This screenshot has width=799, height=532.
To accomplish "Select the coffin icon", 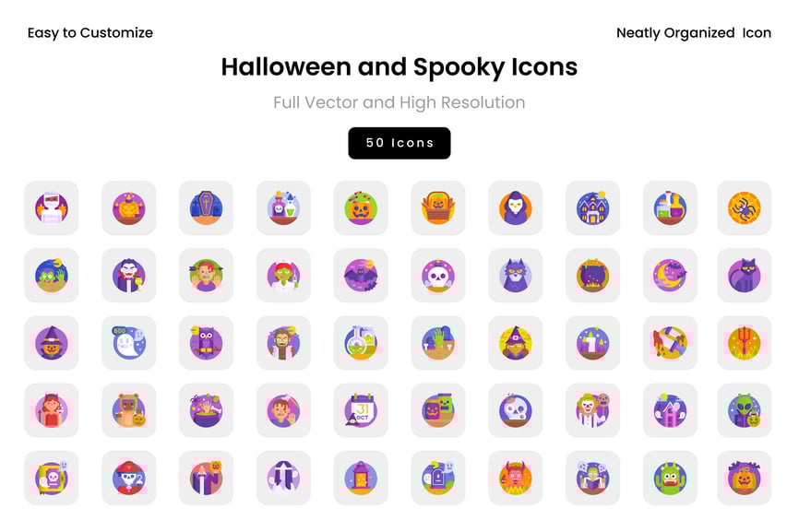I will (206, 207).
